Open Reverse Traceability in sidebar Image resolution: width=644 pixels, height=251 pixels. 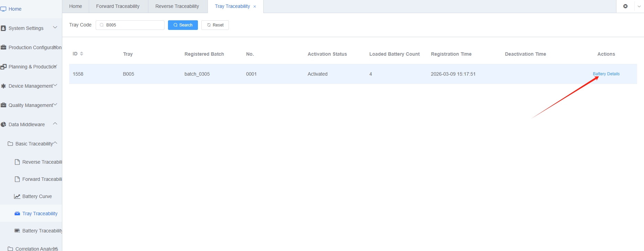click(x=42, y=162)
